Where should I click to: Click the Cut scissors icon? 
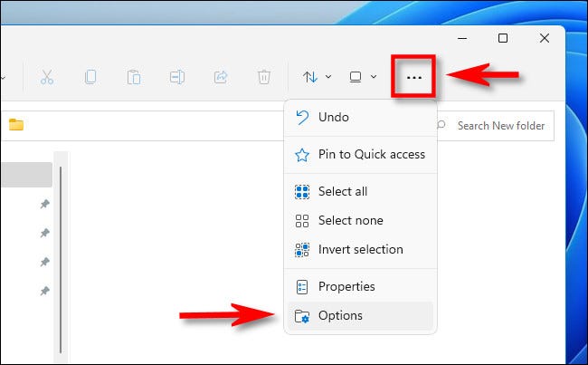coord(47,77)
